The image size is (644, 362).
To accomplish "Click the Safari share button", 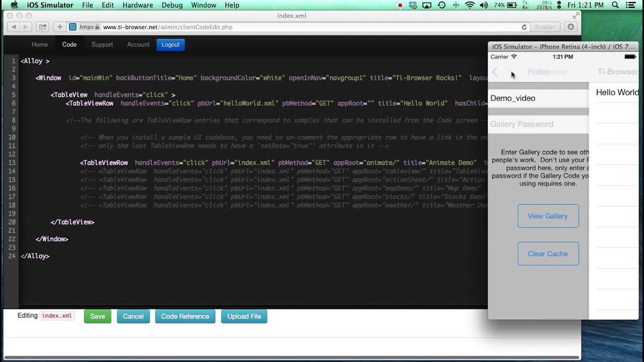I will 43,27.
